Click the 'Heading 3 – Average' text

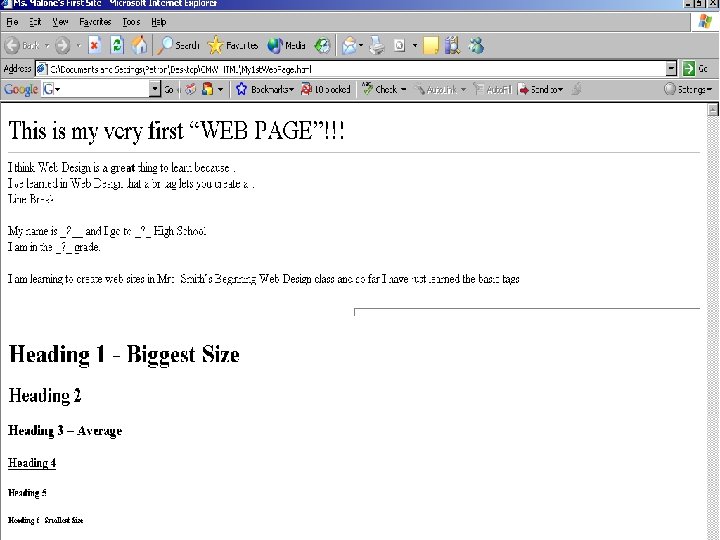coord(65,431)
